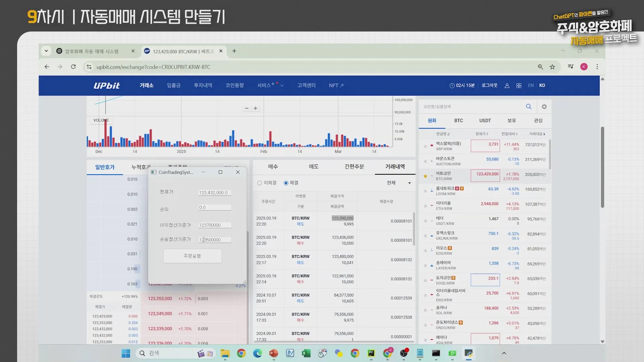644x362 pixels.
Task: Open the 투자내역 menu
Action: click(203, 85)
